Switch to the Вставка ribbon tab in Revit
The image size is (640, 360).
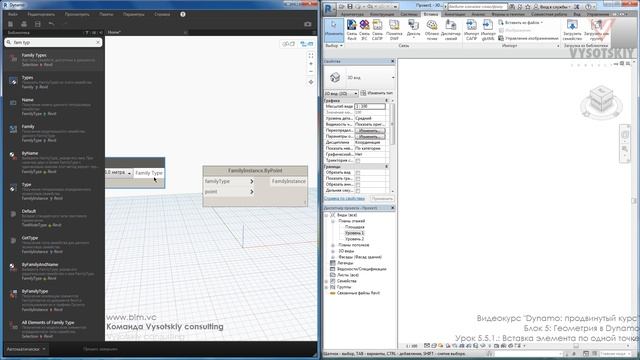(431, 14)
